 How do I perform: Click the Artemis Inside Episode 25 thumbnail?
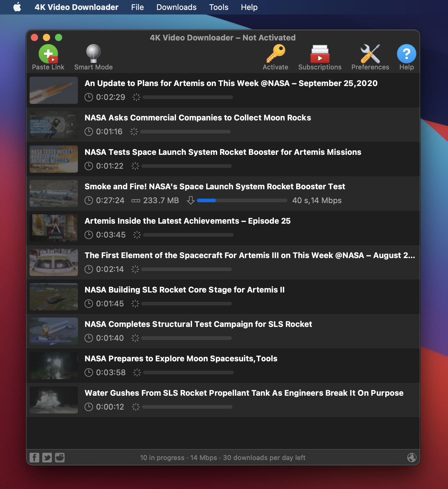[54, 228]
